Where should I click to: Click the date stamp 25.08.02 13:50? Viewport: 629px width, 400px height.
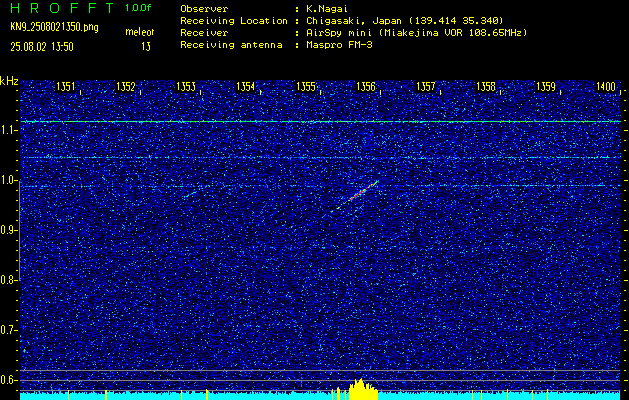(42, 47)
